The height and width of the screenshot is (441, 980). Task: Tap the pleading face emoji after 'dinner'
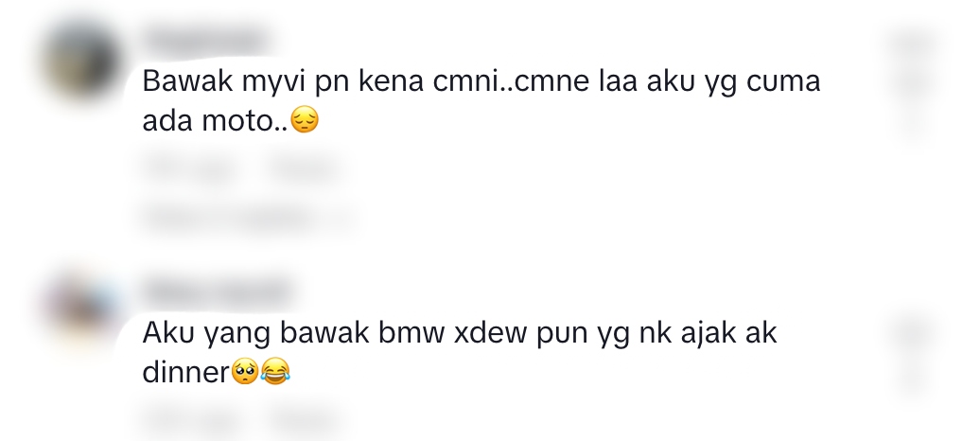pyautogui.click(x=245, y=371)
